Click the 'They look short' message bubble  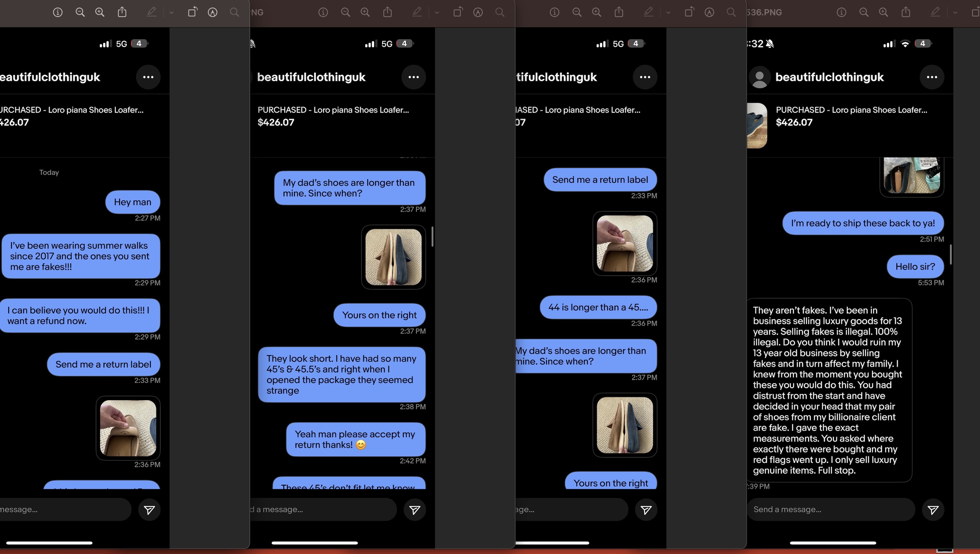click(342, 375)
